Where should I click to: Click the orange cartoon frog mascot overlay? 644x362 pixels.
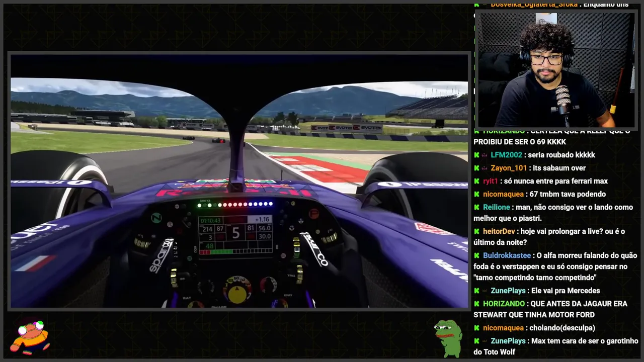click(x=31, y=337)
